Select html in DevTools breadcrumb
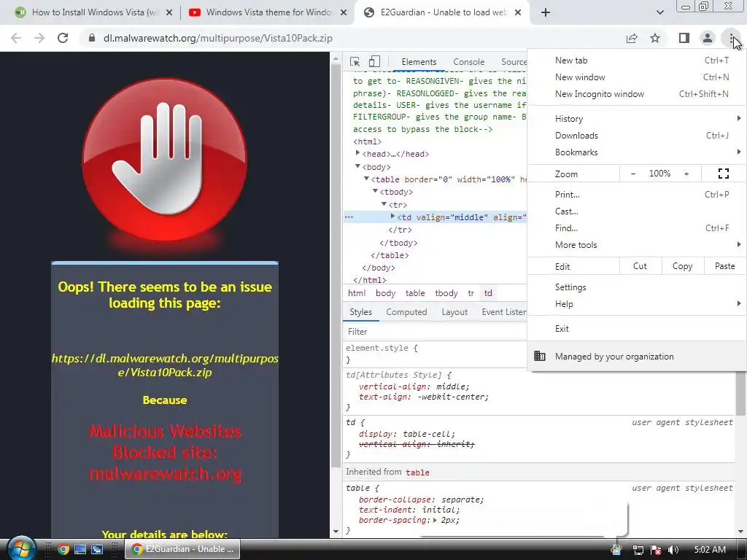Image resolution: width=747 pixels, height=560 pixels. [x=357, y=293]
